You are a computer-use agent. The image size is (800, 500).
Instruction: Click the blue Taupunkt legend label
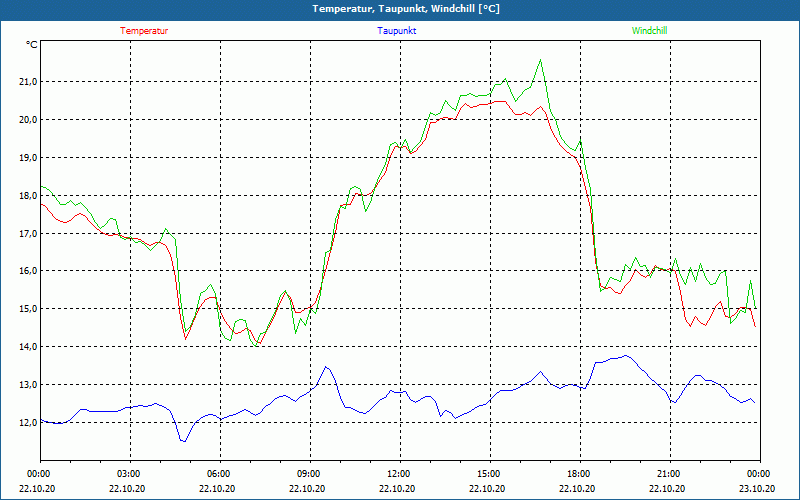396,31
